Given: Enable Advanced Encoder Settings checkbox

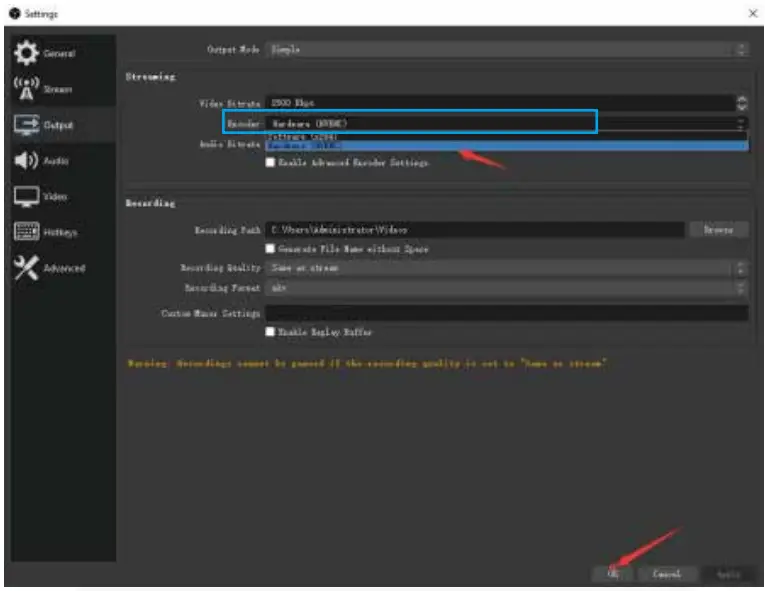Looking at the screenshot, I should click(x=270, y=162).
